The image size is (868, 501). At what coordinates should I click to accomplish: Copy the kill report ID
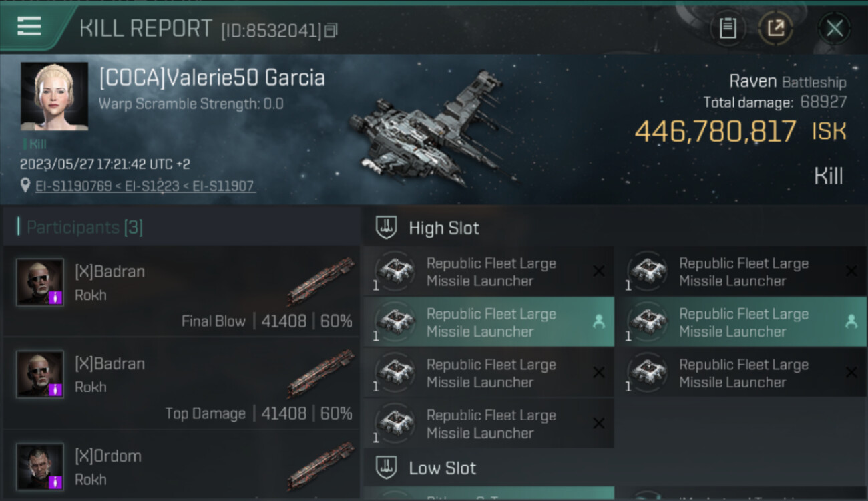(331, 30)
